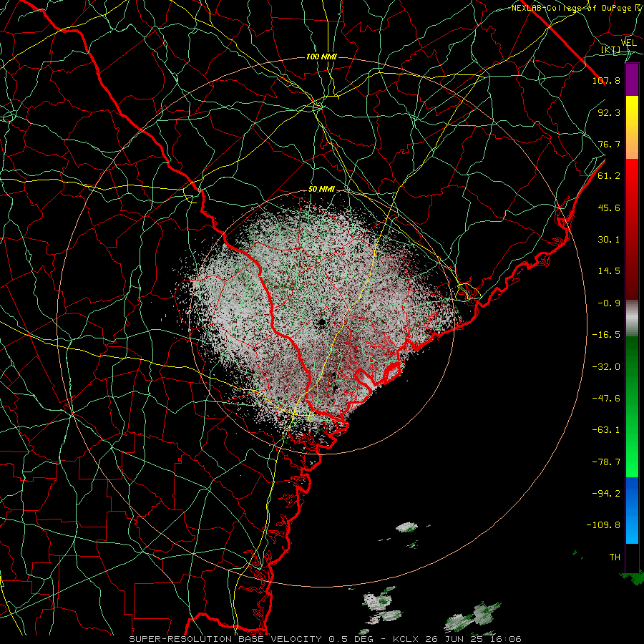Click the 92.3 value on the legend

609,112
